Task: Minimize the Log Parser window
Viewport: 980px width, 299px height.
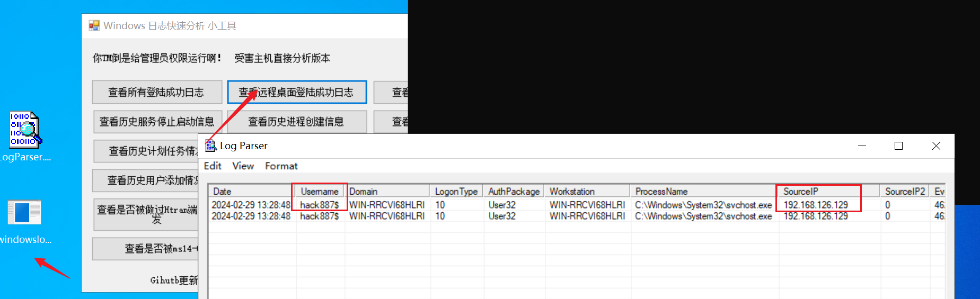Action: [x=862, y=146]
